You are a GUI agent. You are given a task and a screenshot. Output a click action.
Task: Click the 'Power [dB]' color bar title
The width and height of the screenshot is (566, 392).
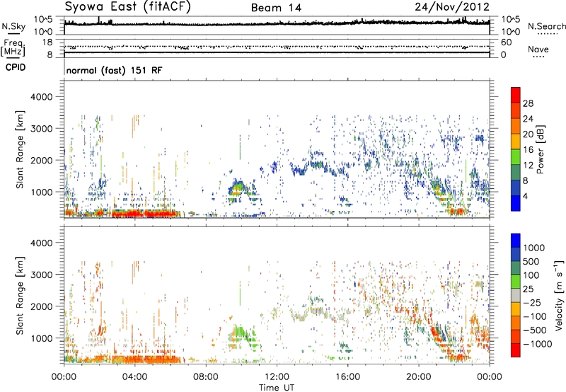pos(540,149)
